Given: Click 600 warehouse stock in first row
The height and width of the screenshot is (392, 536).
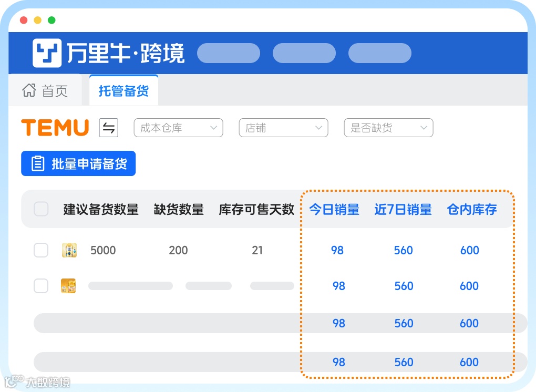Looking at the screenshot, I should point(470,250).
